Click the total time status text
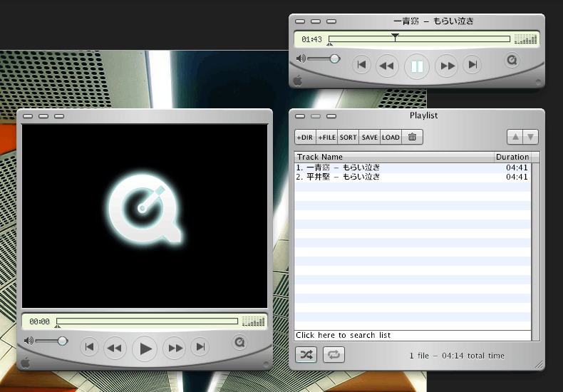Viewport: 563px width, 392px height. (457, 356)
